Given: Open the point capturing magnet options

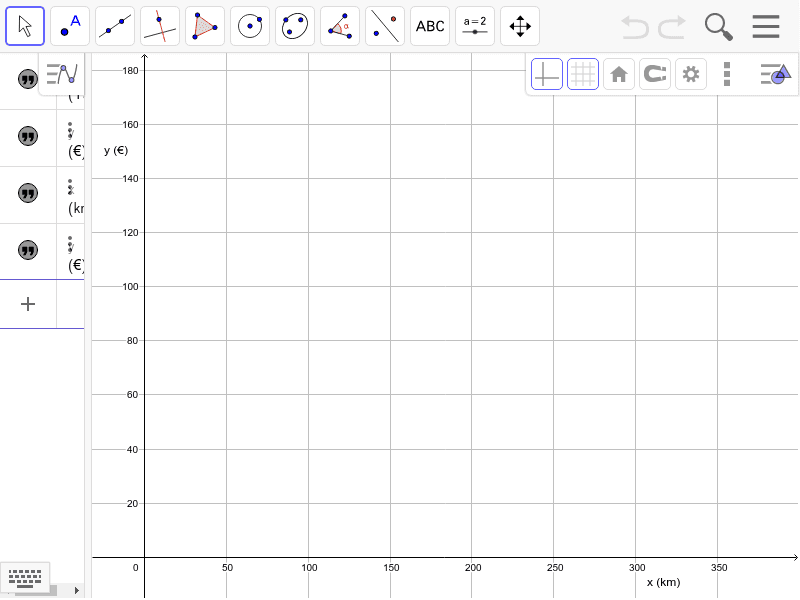Looking at the screenshot, I should coord(655,74).
